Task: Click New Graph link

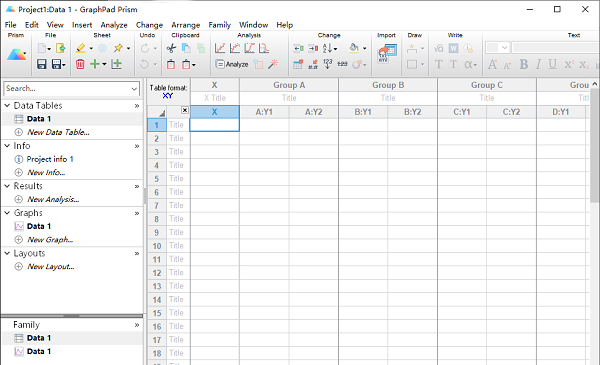Action: (50, 240)
